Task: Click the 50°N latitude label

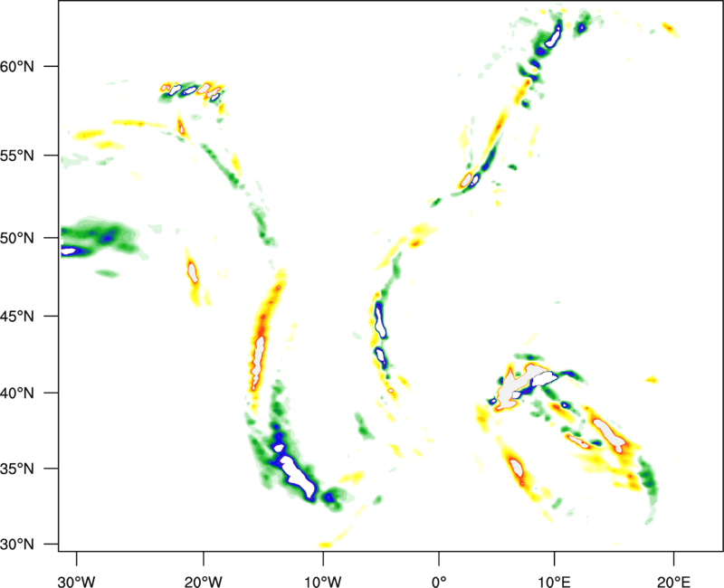Action: click(x=17, y=238)
